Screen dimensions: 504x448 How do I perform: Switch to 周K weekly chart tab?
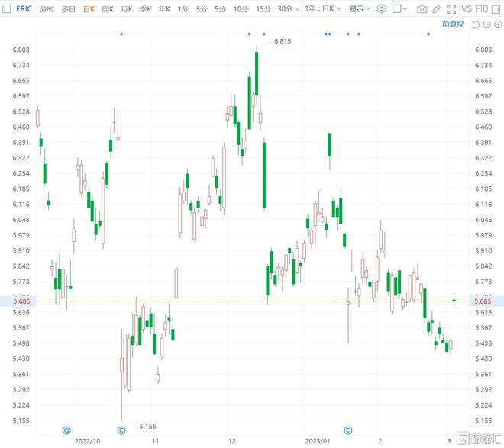pos(107,9)
